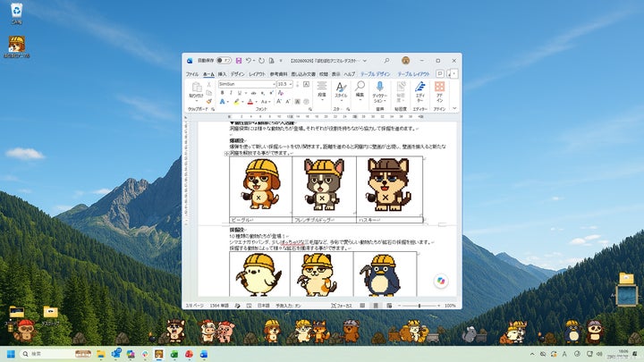Click the 日本語 language indicator
This screenshot has width=644, height=362.
click(x=263, y=306)
